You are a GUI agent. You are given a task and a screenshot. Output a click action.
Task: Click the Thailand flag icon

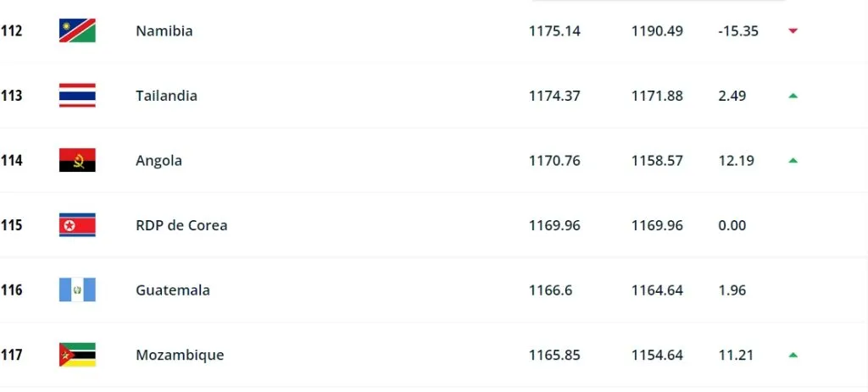(x=77, y=96)
